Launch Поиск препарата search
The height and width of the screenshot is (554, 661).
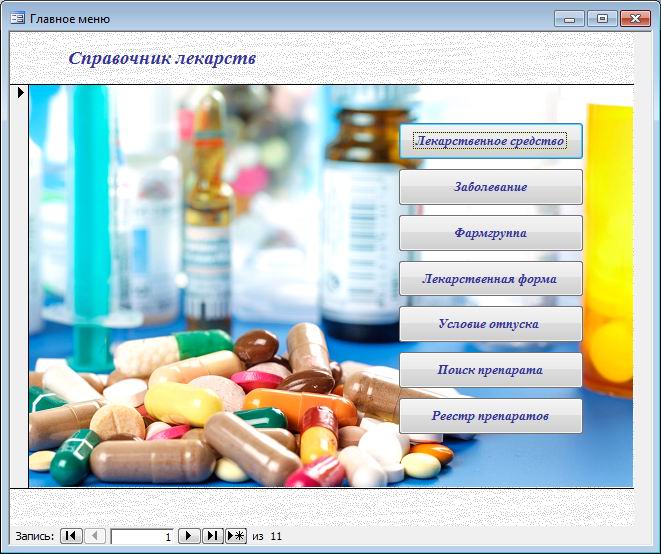point(491,370)
